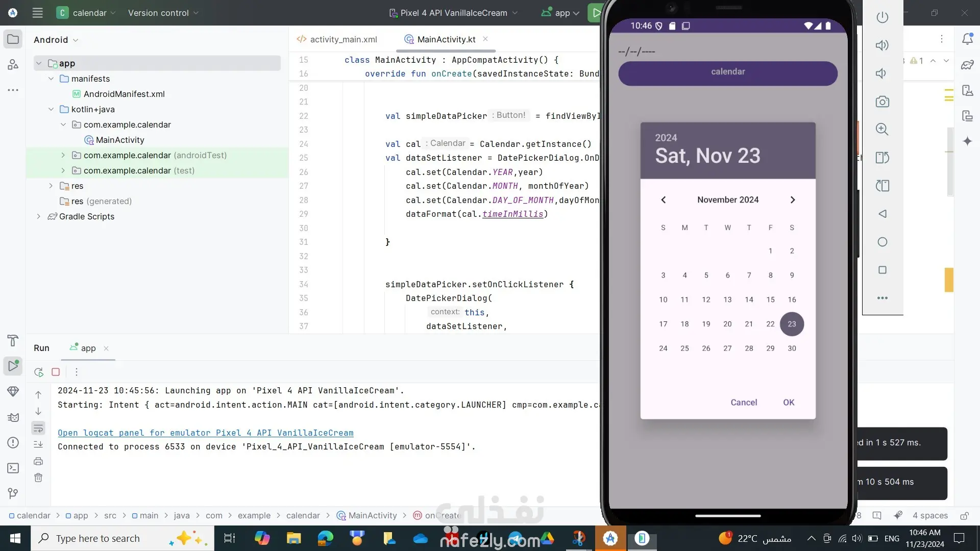Toggle the Project tool window folder icon
The height and width of the screenshot is (551, 980).
13,39
